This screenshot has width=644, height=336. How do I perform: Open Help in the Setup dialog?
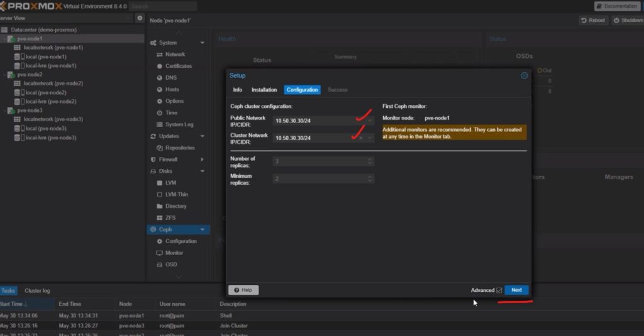(x=243, y=290)
